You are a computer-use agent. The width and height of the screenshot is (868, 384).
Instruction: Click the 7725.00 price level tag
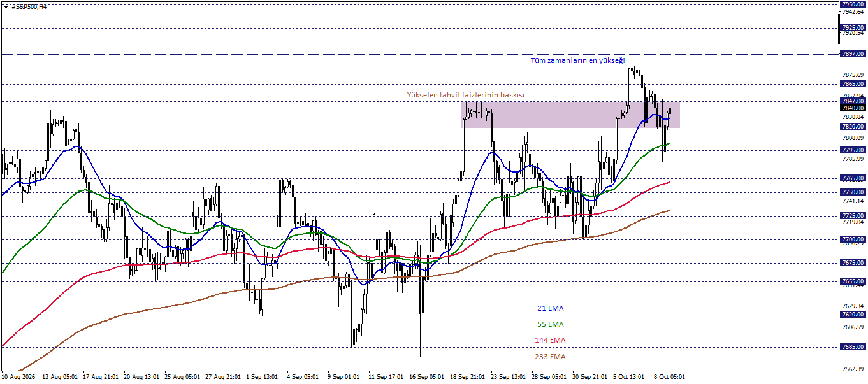tap(853, 215)
